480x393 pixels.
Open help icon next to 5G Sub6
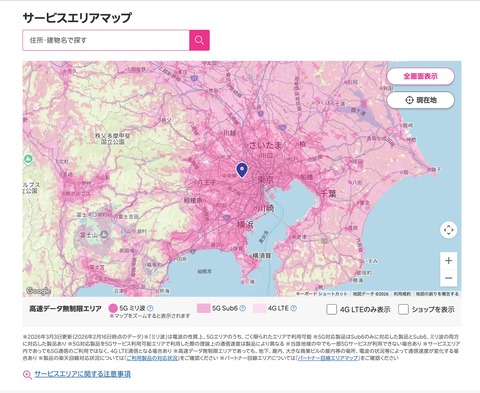(x=243, y=308)
